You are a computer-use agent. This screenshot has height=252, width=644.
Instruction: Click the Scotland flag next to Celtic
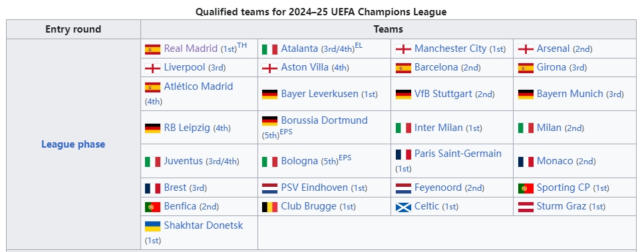(403, 207)
